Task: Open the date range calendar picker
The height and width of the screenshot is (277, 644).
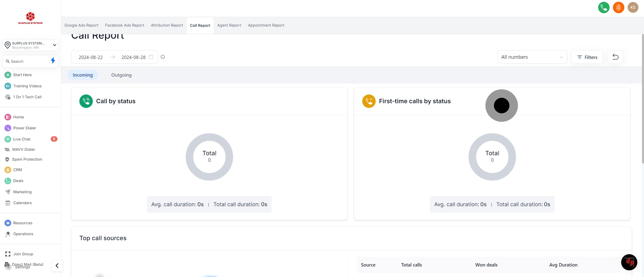Action: 151,57
